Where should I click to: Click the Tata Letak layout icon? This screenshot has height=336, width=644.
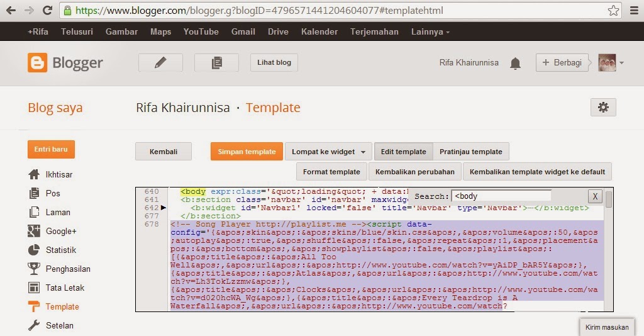[x=34, y=288]
